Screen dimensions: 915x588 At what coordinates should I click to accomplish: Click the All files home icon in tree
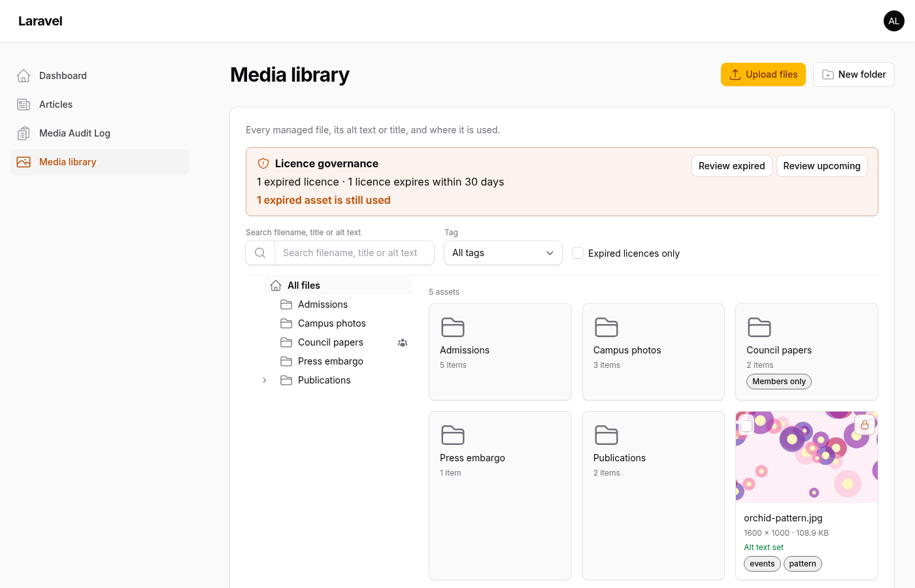276,286
